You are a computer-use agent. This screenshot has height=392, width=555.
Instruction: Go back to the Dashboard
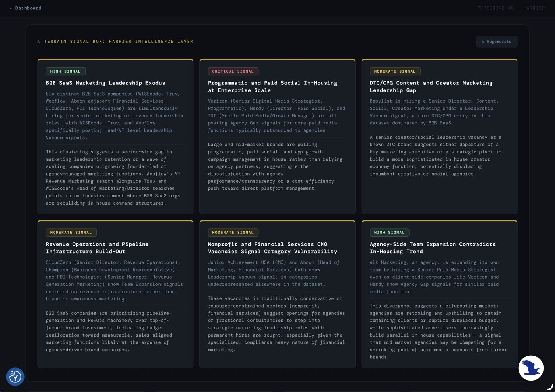point(25,8)
